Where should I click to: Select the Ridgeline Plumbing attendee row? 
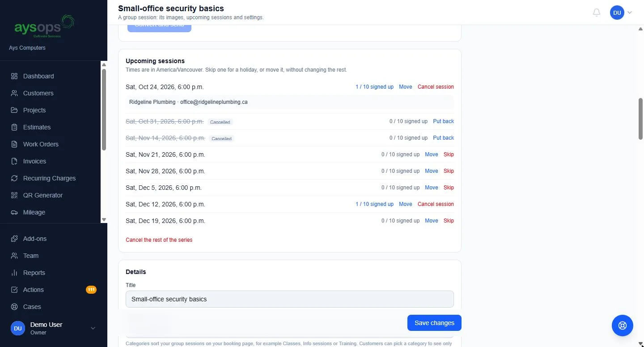pos(290,102)
